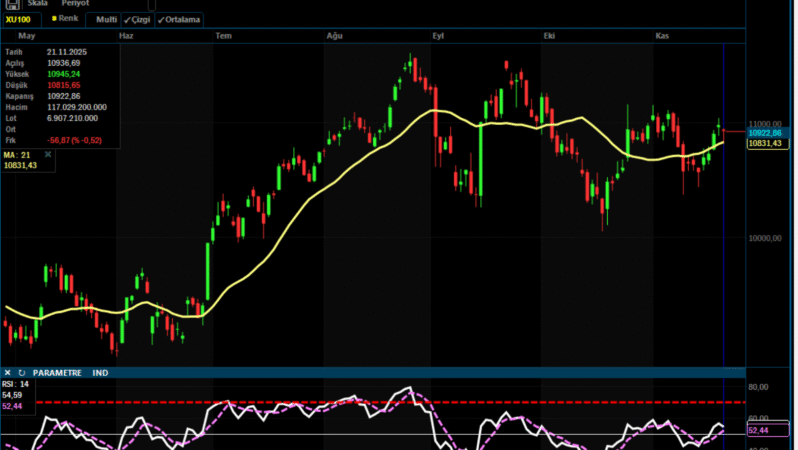798x450 pixels.
Task: Click the RSI: 14 indicator label
Action: (16, 384)
